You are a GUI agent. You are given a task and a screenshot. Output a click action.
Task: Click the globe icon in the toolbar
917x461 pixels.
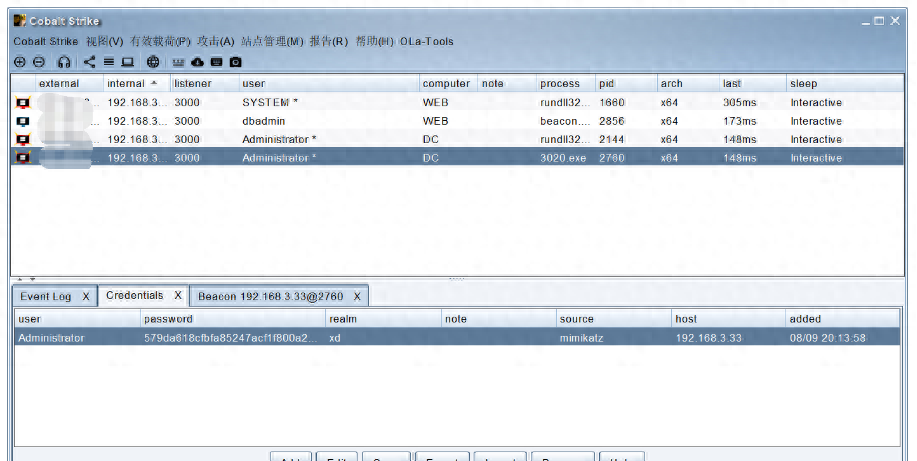(153, 61)
